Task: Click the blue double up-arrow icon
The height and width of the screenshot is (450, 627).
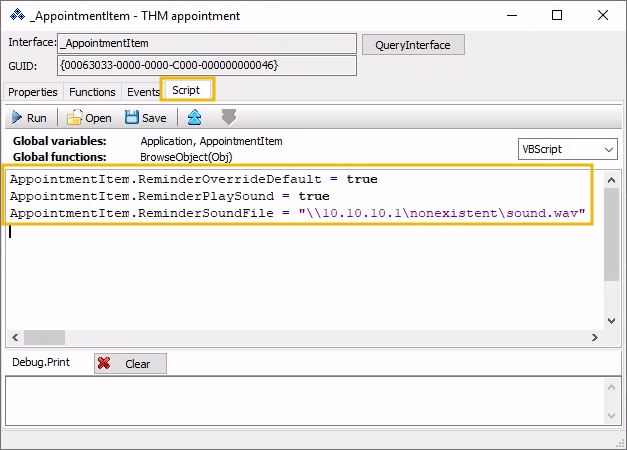Action: click(x=195, y=118)
